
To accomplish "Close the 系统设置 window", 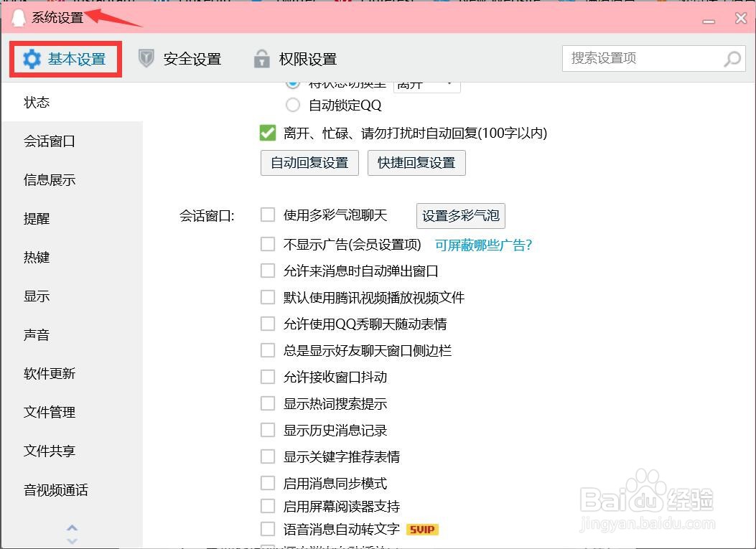I will 741,19.
